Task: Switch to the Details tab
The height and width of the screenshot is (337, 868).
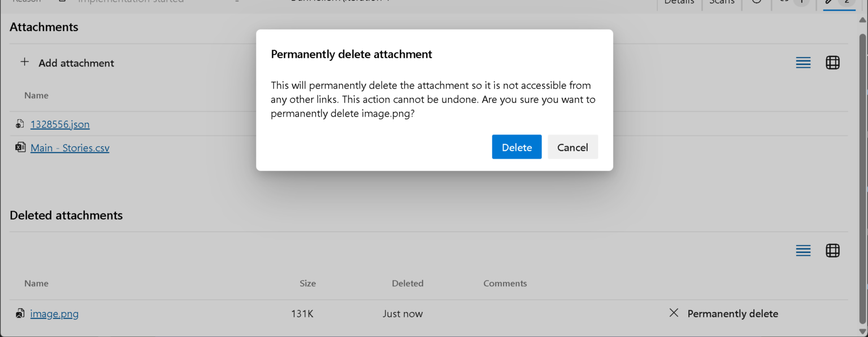Action: click(679, 2)
